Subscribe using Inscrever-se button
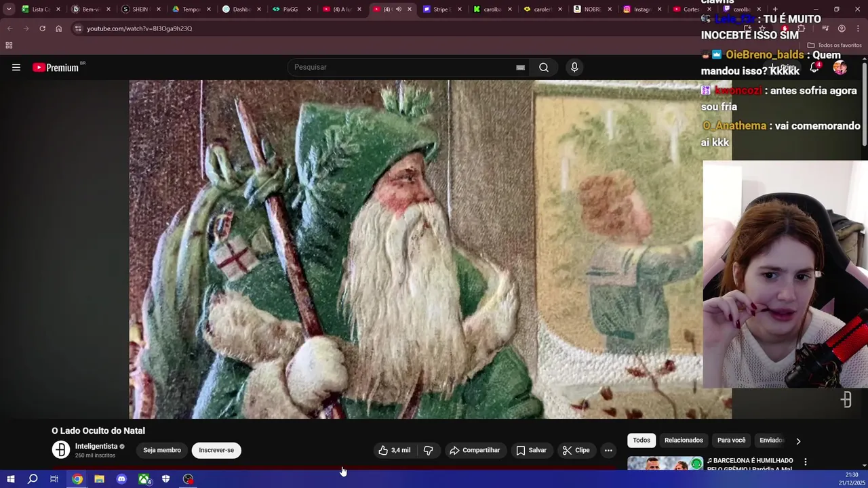This screenshot has width=868, height=488. [x=216, y=450]
